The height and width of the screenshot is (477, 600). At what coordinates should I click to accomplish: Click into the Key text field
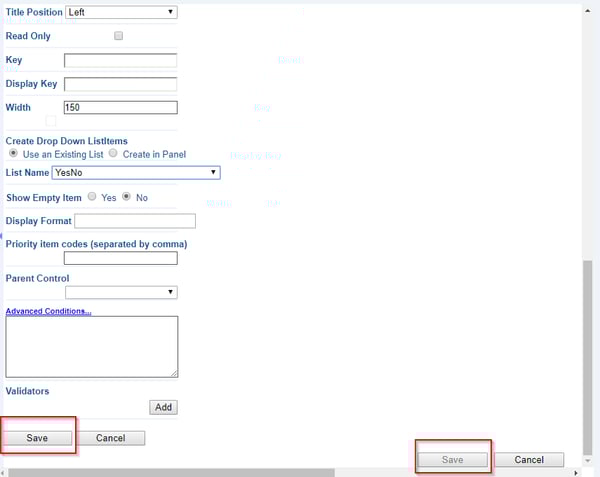pyautogui.click(x=120, y=60)
